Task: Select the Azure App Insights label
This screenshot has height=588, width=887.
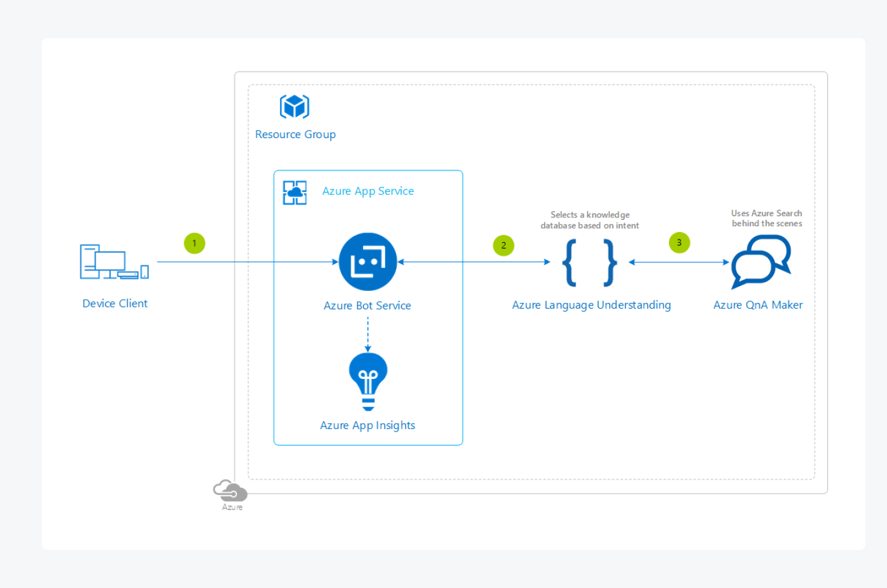Action: coord(367,425)
